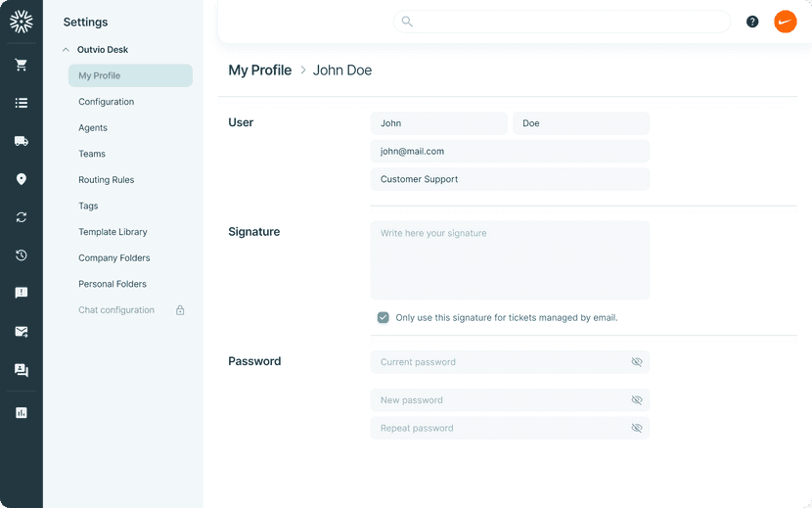Screen dimensions: 812x508
Task: Click the bar chart analytics icon
Action: [x=21, y=413]
